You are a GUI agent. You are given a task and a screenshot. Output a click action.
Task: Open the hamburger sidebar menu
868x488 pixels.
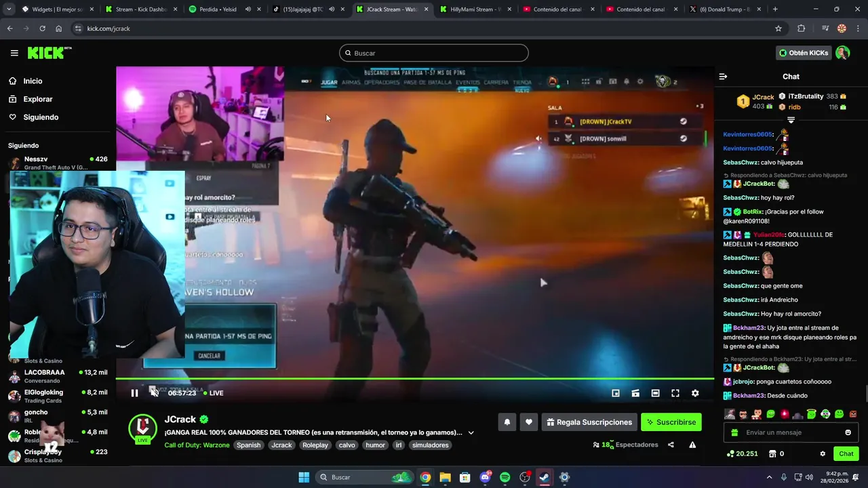coord(14,53)
